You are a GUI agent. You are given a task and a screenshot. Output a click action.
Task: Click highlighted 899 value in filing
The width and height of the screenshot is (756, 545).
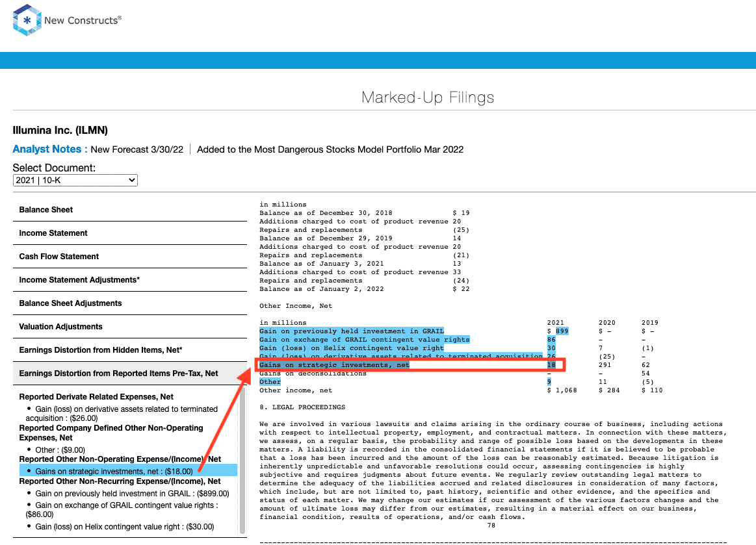(x=562, y=331)
